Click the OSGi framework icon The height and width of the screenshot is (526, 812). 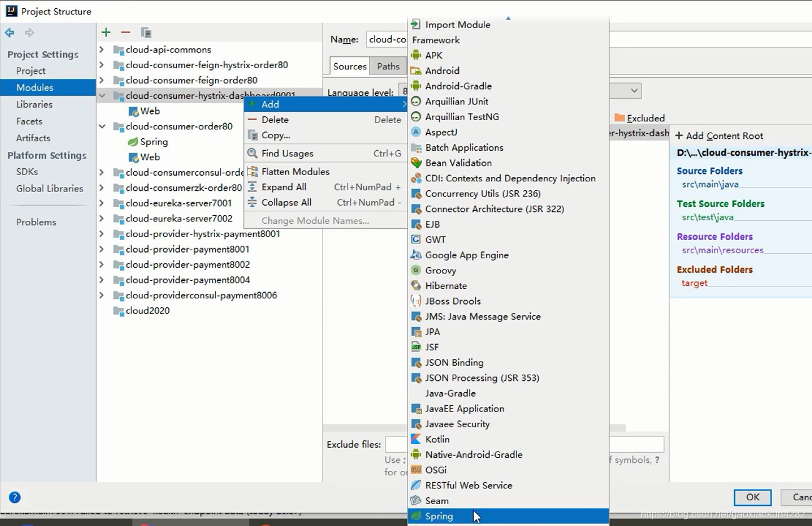coord(416,470)
